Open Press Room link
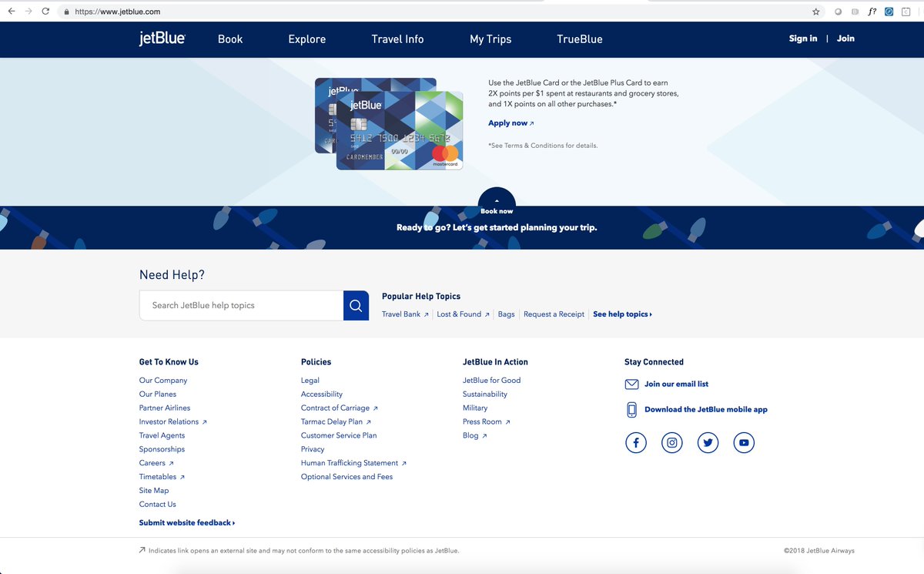This screenshot has width=924, height=574. (487, 422)
